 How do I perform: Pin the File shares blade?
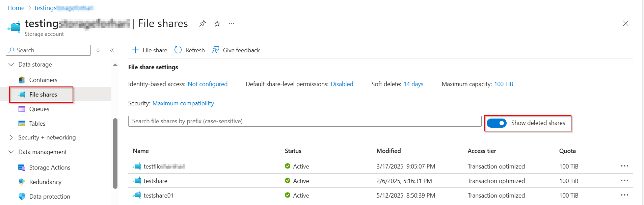203,23
